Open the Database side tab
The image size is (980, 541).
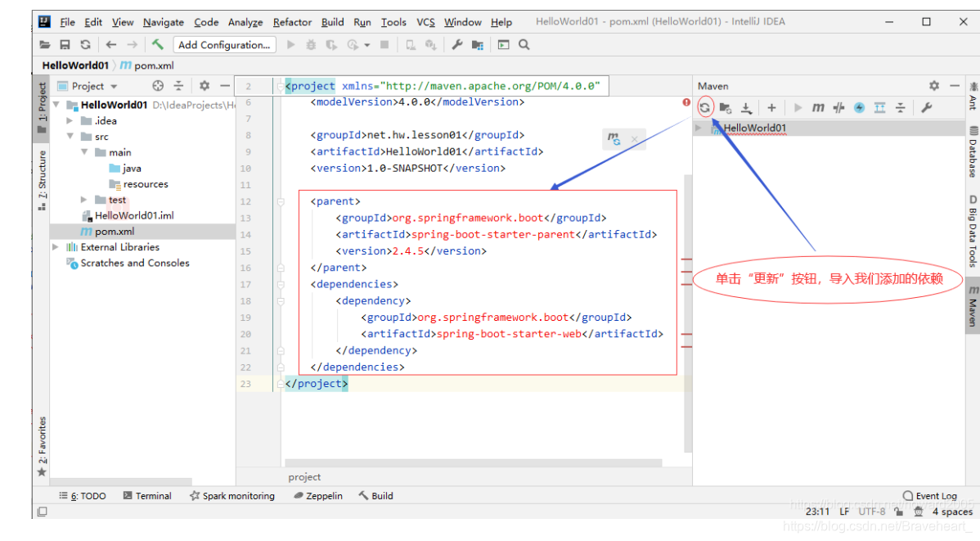(973, 152)
